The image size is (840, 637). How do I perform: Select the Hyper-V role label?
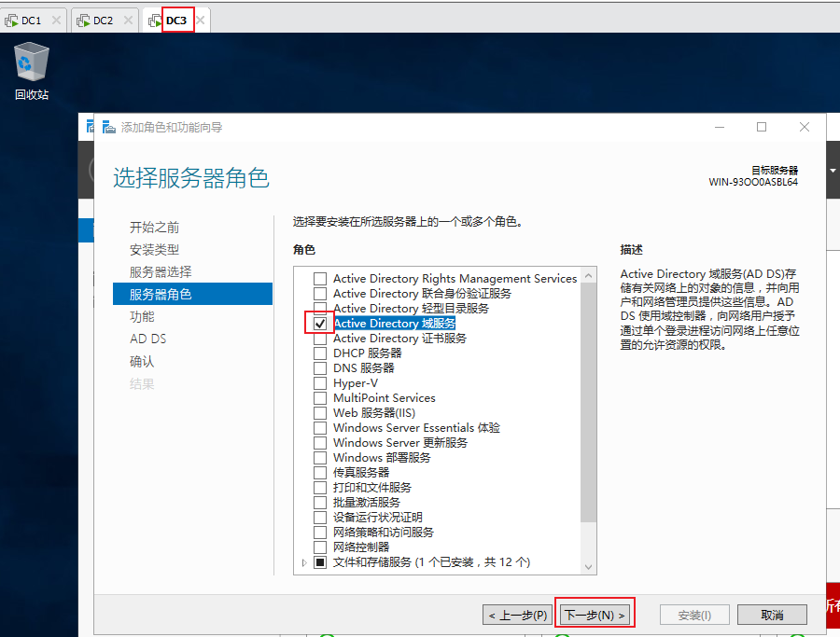click(356, 383)
